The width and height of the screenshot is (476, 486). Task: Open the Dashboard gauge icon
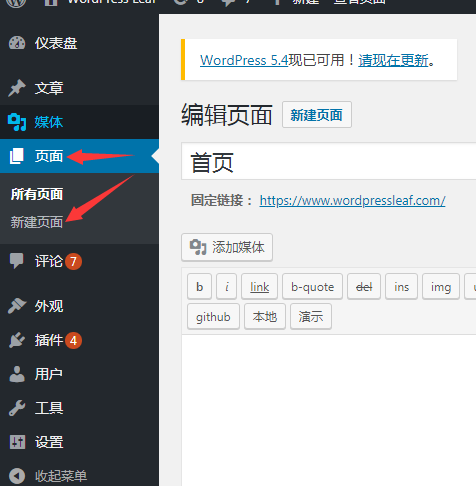tap(17, 43)
